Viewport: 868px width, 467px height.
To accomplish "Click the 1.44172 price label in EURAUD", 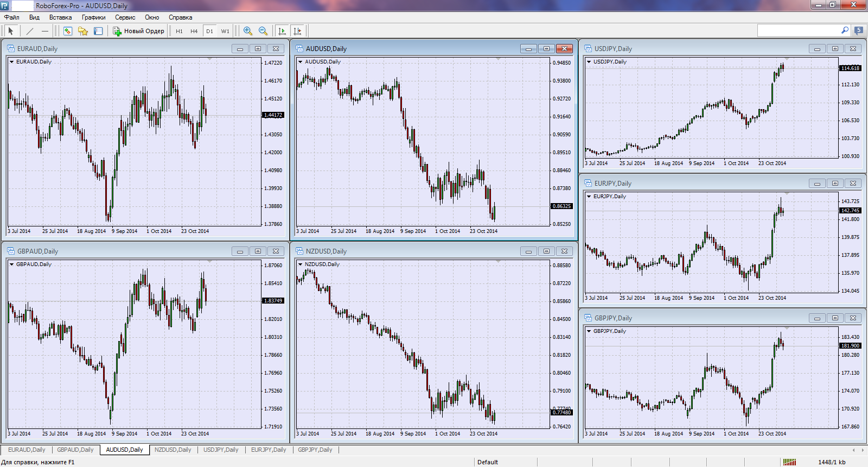I will tap(273, 115).
